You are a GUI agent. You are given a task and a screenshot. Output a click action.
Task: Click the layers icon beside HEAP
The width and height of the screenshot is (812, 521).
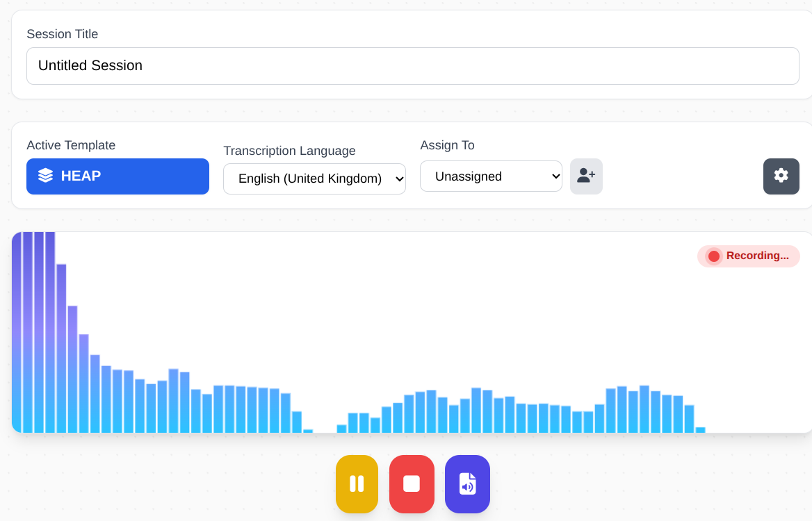point(46,176)
